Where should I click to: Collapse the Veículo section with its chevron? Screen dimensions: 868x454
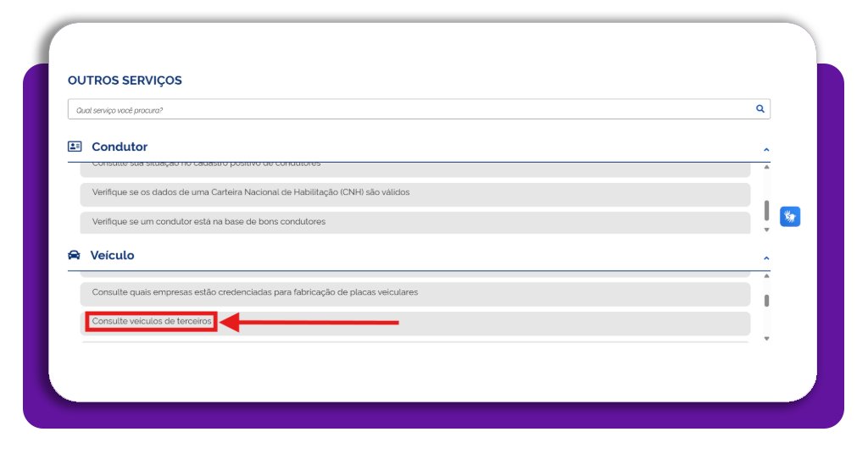[766, 258]
